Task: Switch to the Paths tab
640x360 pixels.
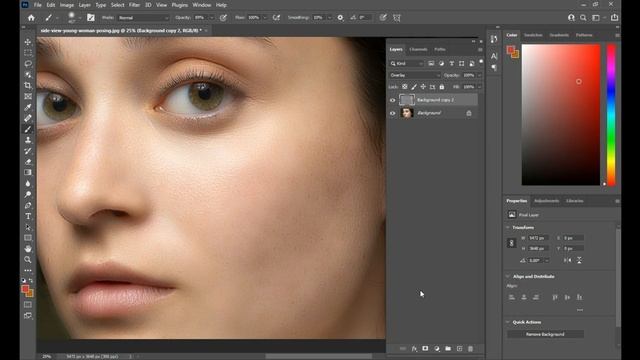Action: click(x=440, y=49)
